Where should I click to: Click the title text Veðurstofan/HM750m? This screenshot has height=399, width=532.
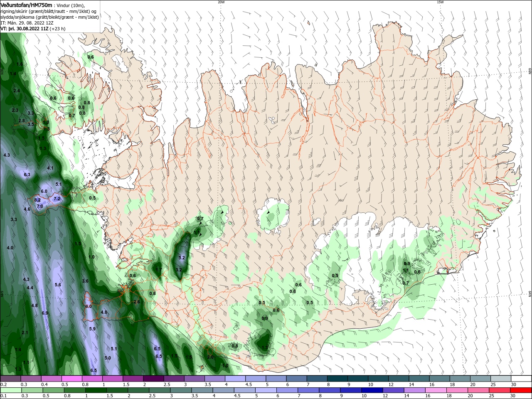point(26,5)
